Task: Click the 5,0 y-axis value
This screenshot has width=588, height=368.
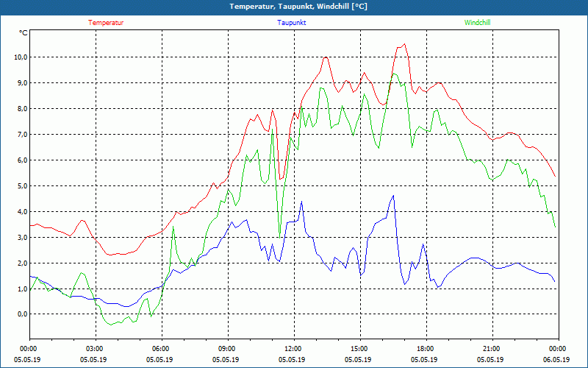Action: pos(22,186)
